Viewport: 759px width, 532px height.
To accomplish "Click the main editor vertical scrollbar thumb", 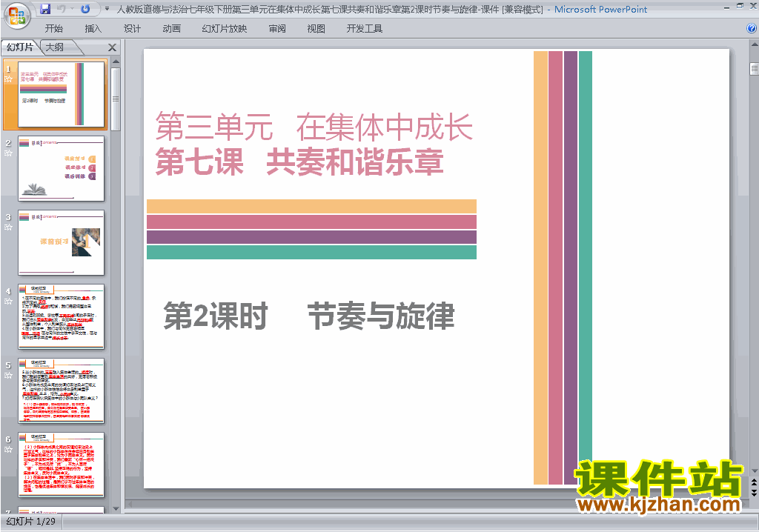I will tap(754, 69).
